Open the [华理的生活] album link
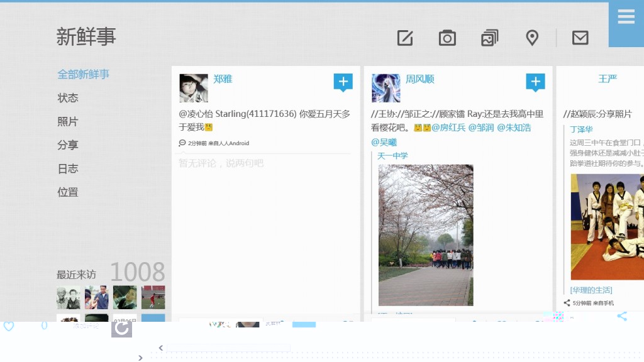Image resolution: width=644 pixels, height=362 pixels. click(x=591, y=290)
